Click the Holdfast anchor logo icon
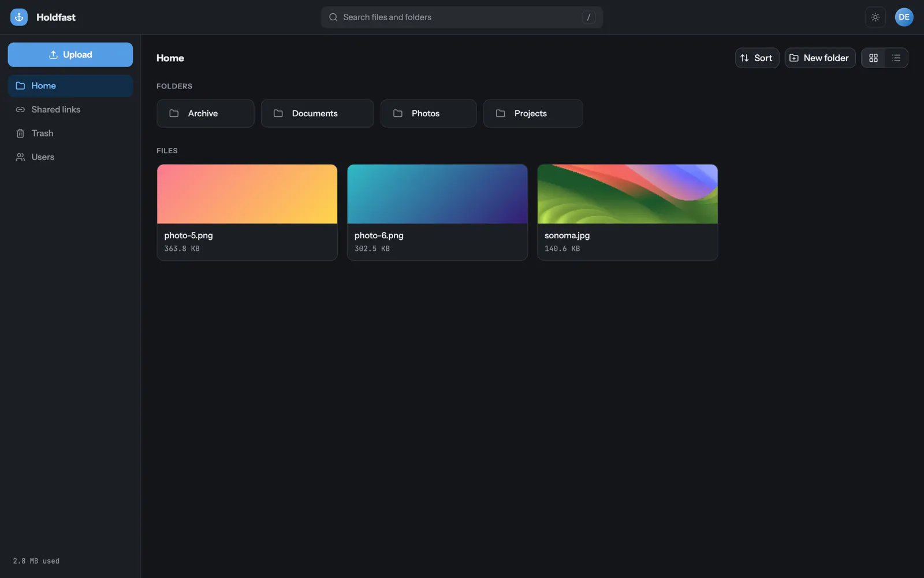The height and width of the screenshot is (578, 924). click(x=19, y=17)
